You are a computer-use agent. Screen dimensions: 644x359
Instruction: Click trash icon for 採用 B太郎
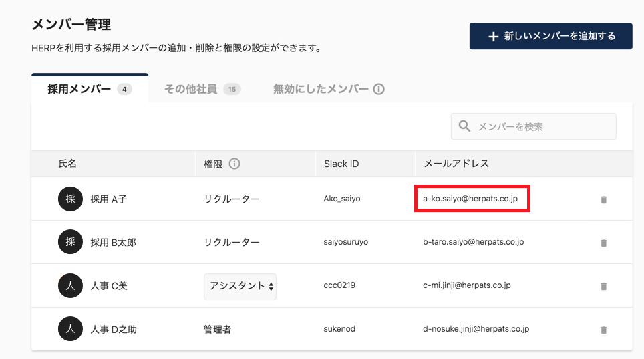(x=604, y=243)
